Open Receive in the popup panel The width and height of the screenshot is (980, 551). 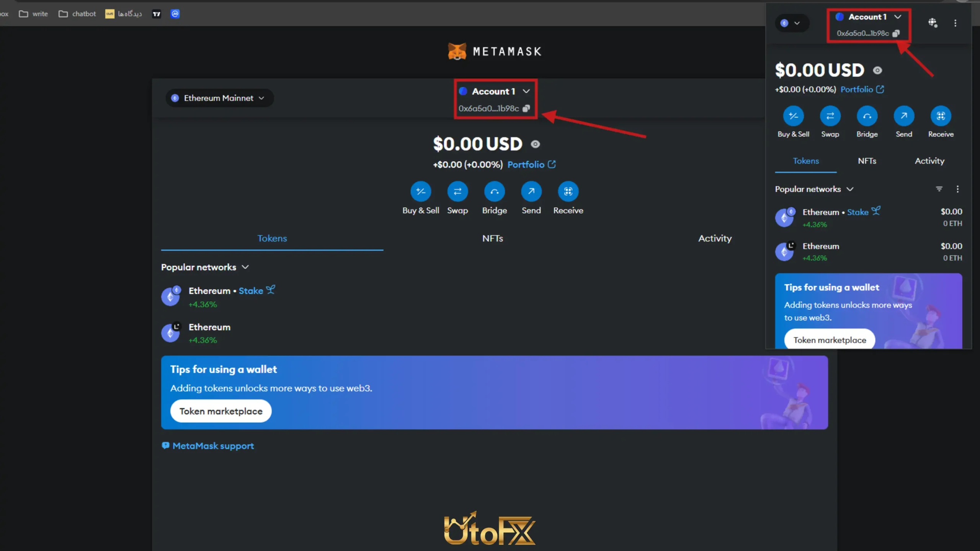(941, 116)
